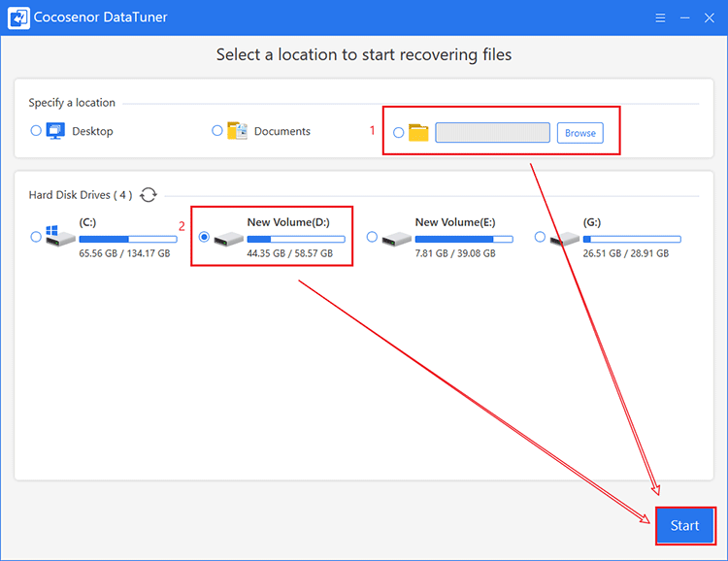Screen dimensions: 728x561
Task: Select the Desktop radio button
Action: click(x=36, y=130)
